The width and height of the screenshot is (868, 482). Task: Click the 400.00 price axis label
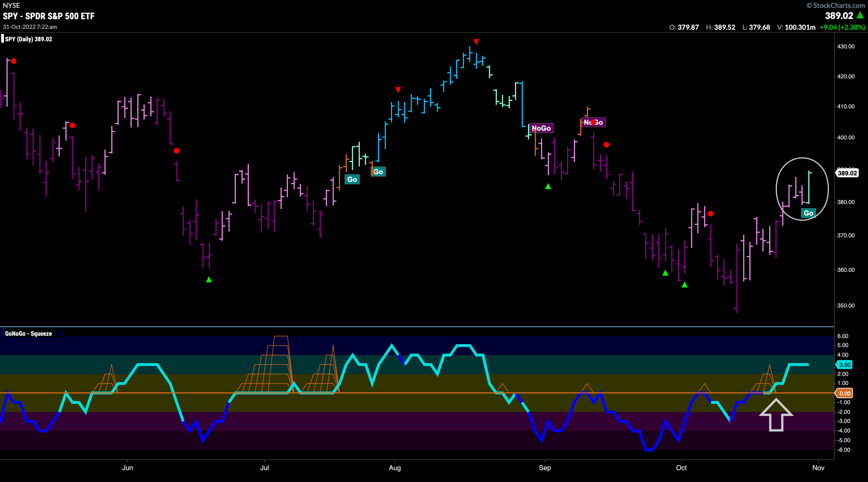click(x=846, y=137)
